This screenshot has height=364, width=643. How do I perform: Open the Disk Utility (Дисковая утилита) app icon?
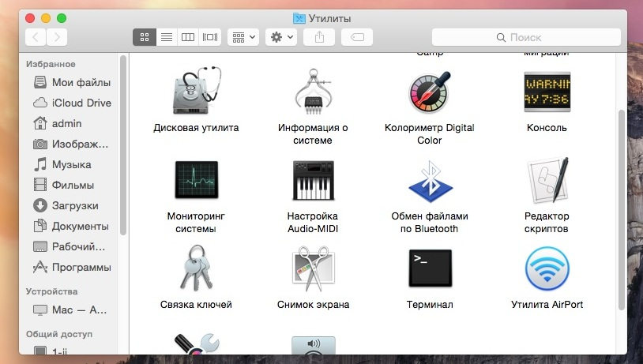197,91
